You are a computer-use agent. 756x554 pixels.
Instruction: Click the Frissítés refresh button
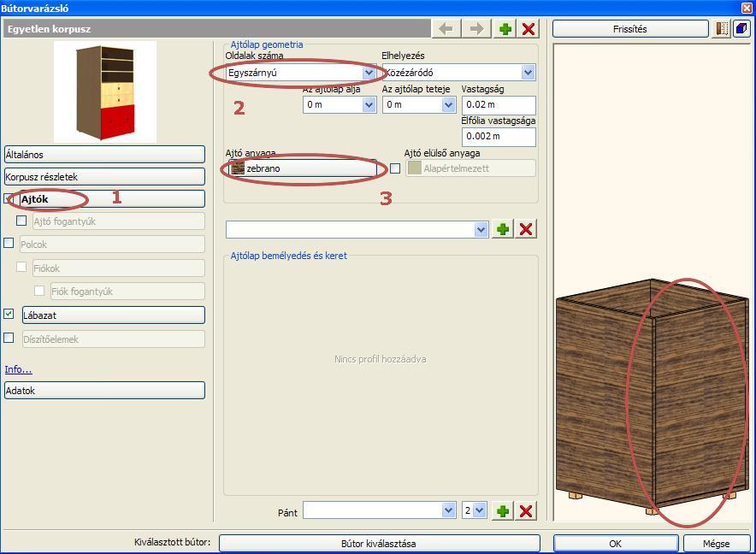click(630, 29)
